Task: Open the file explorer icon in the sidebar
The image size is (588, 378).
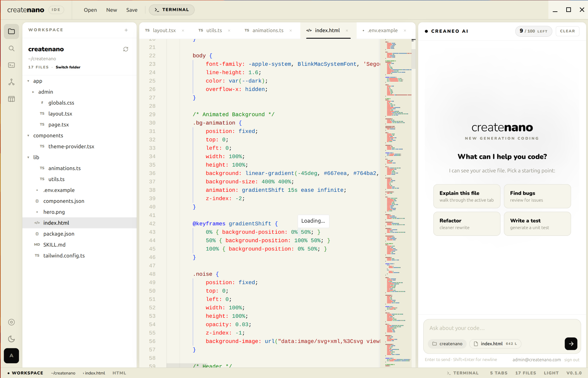Action: click(x=11, y=31)
